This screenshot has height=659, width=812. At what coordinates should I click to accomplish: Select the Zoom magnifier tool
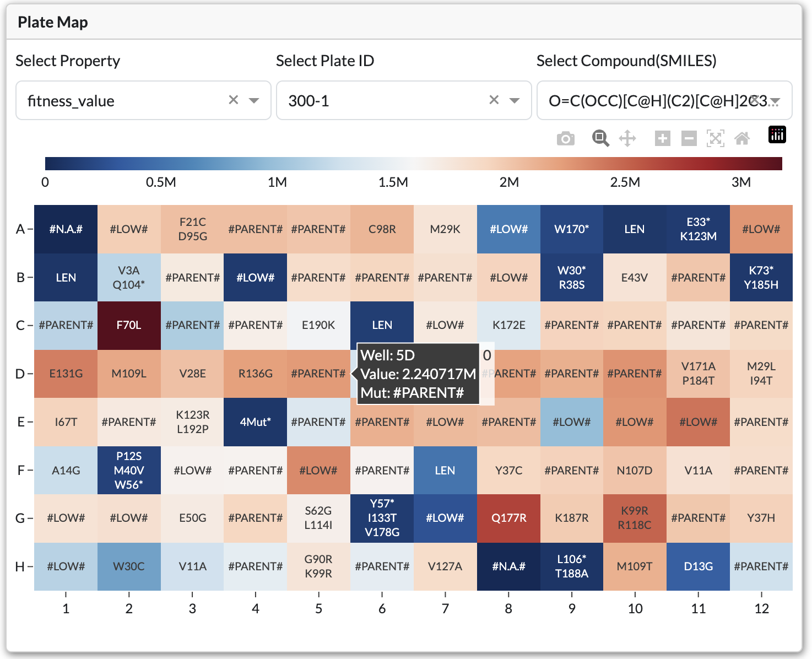coord(600,138)
